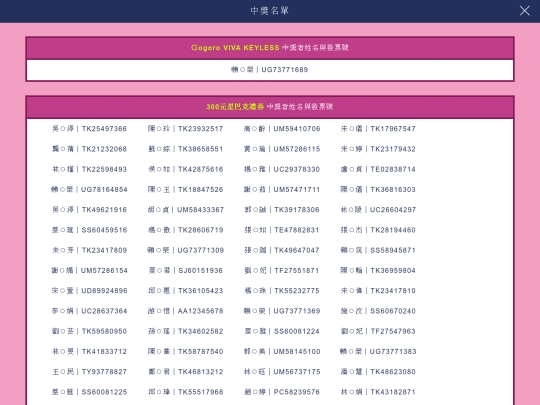Pick the winner entry SS60459516
Image resolution: width=540 pixels, height=405 pixels.
[x=90, y=230]
